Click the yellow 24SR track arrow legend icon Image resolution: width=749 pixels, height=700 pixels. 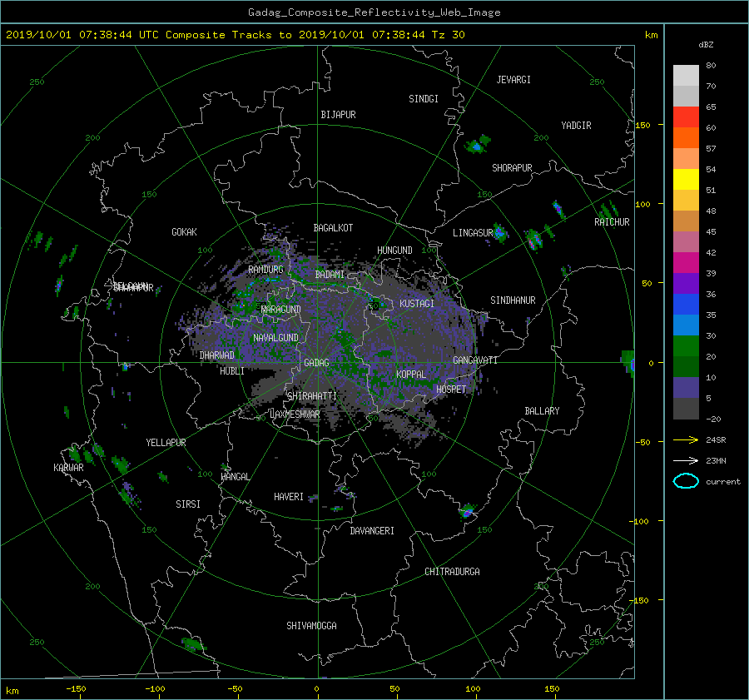pos(686,439)
